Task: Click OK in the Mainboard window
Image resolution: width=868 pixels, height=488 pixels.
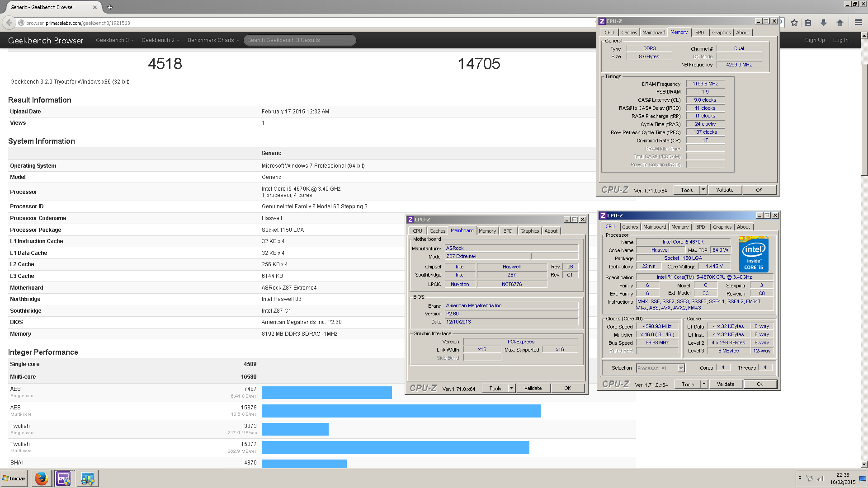Action: pos(567,388)
